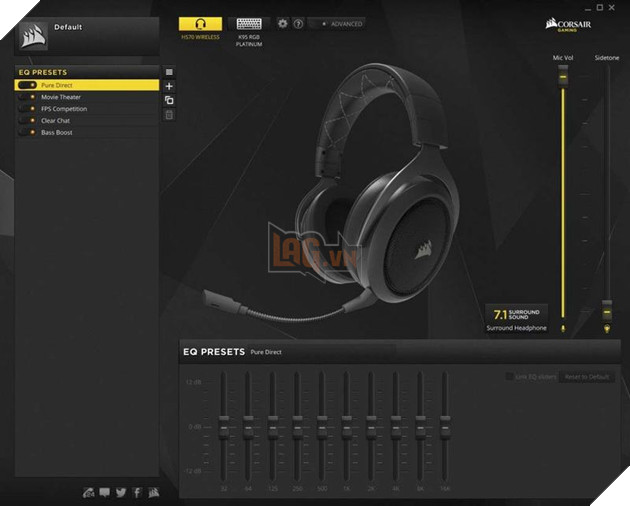The image size is (630, 506).
Task: Open the Corsair website sails footer icon
Action: click(153, 492)
